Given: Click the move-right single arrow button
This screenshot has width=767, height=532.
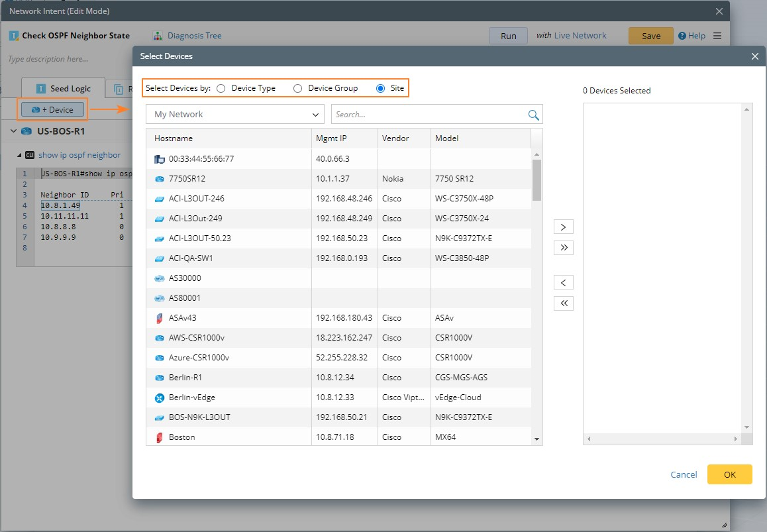Looking at the screenshot, I should tap(563, 227).
